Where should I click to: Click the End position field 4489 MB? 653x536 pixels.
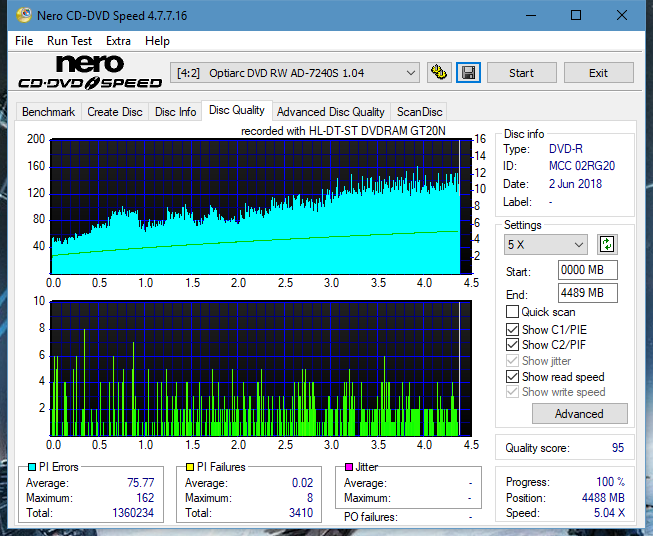click(x=587, y=293)
